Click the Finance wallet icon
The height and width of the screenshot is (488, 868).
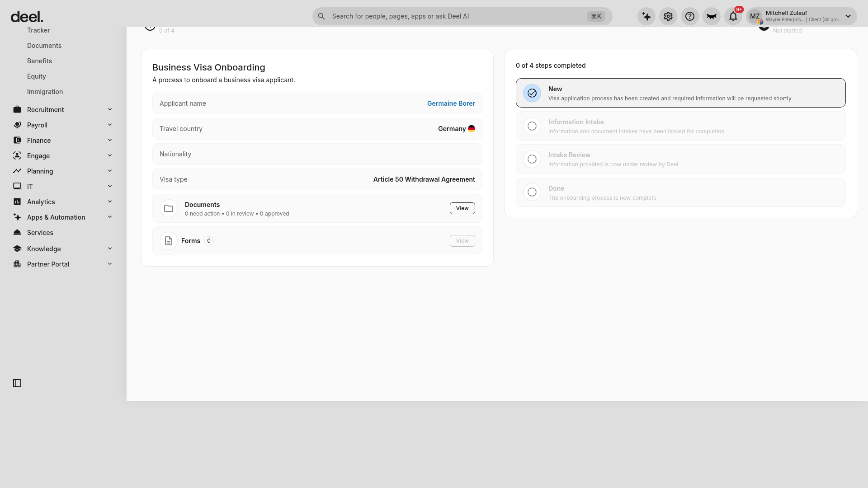(x=17, y=140)
